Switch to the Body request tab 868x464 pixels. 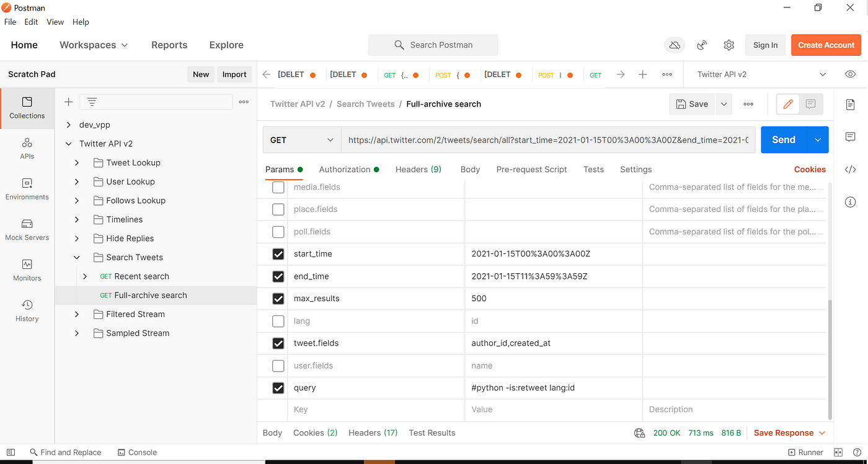pyautogui.click(x=470, y=170)
